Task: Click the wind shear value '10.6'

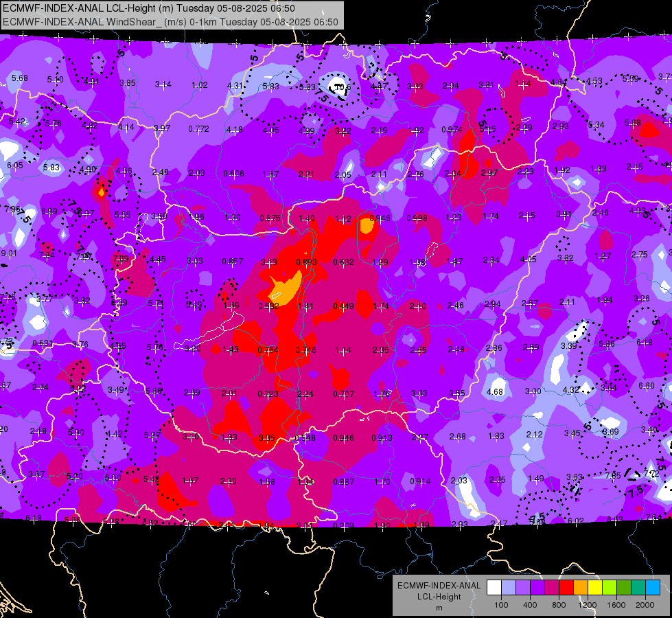Action: pyautogui.click(x=343, y=87)
